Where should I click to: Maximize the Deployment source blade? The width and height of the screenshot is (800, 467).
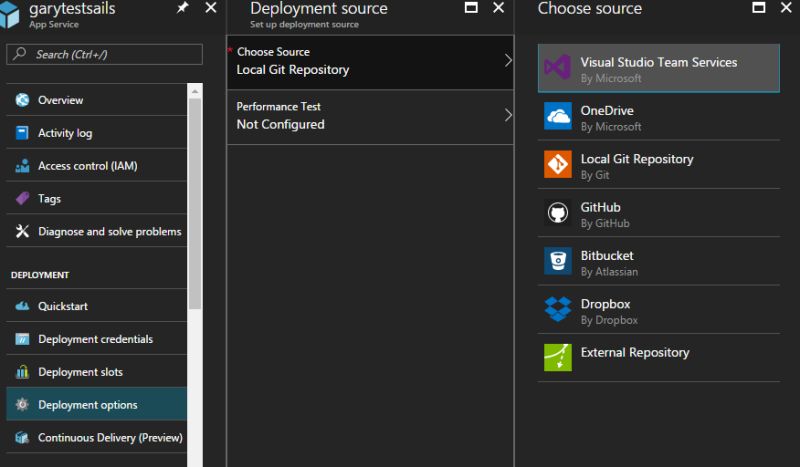click(x=471, y=8)
